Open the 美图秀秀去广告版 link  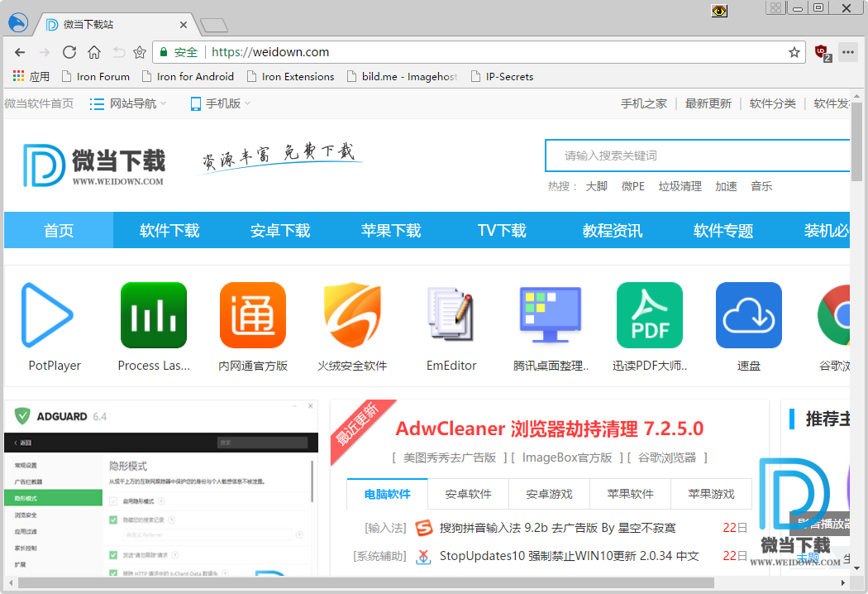tap(449, 457)
